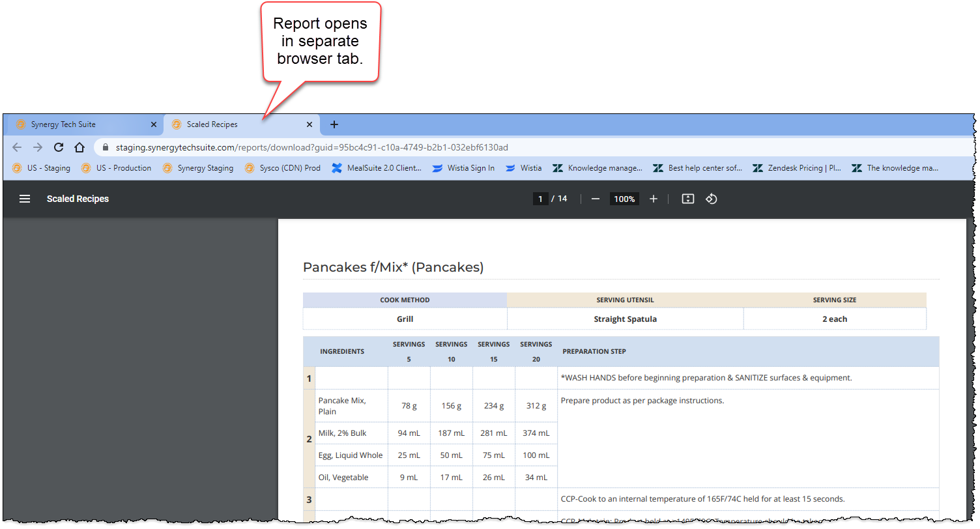Click the PDF page number field

click(540, 199)
